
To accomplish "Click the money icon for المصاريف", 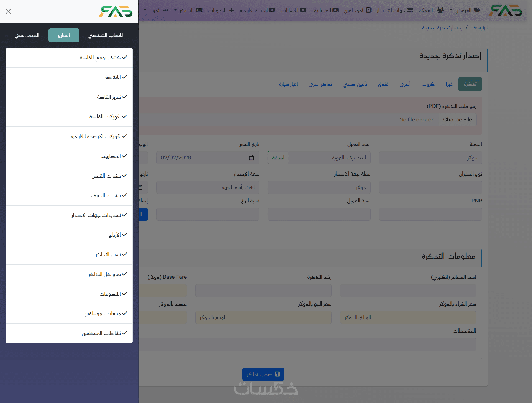I will tap(336, 10).
